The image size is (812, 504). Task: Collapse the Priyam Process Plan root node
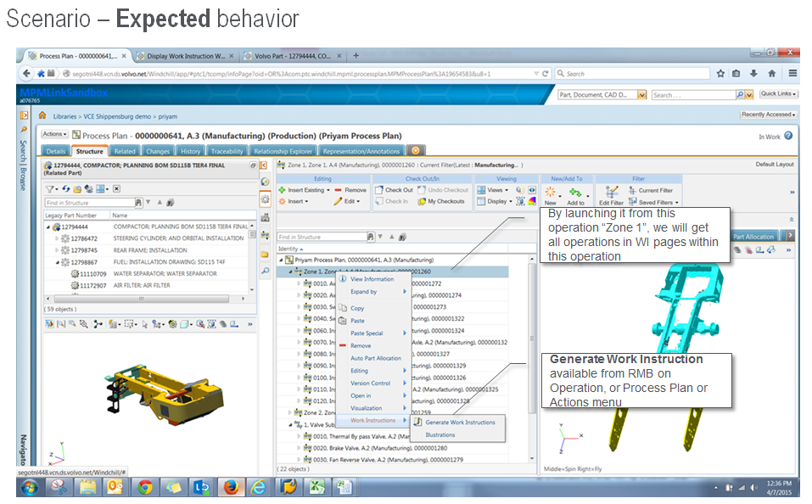point(281,260)
